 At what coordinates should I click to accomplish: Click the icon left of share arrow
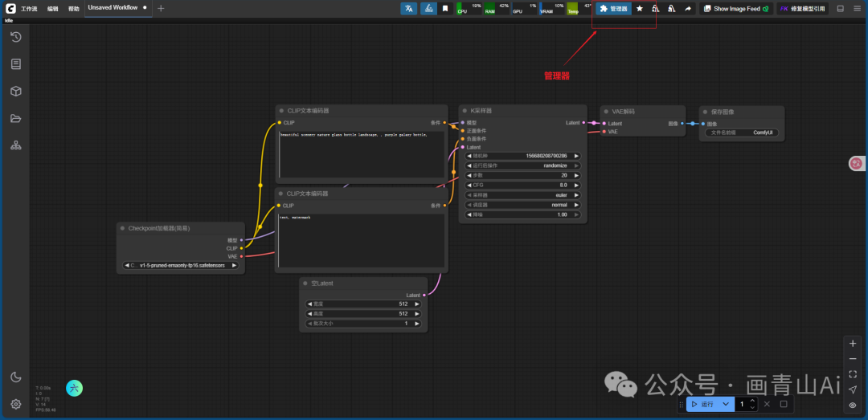(671, 9)
